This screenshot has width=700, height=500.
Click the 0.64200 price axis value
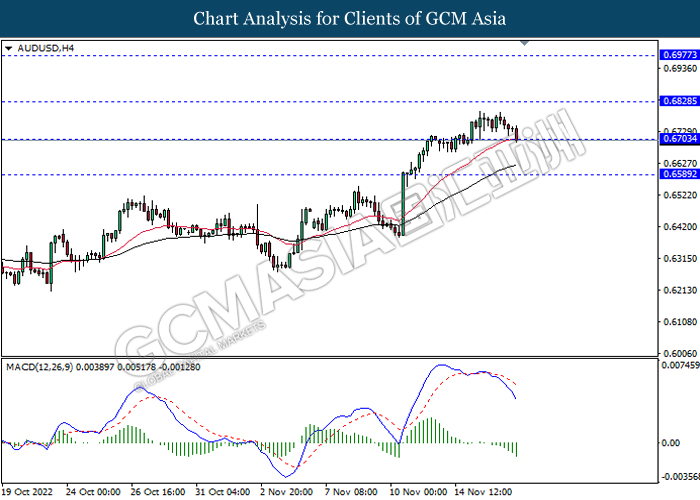(680, 227)
